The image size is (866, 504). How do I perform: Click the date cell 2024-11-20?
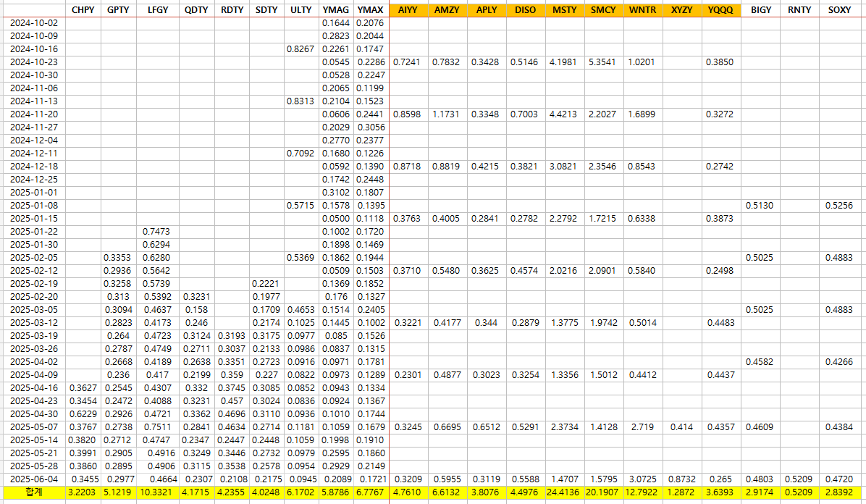pyautogui.click(x=34, y=114)
